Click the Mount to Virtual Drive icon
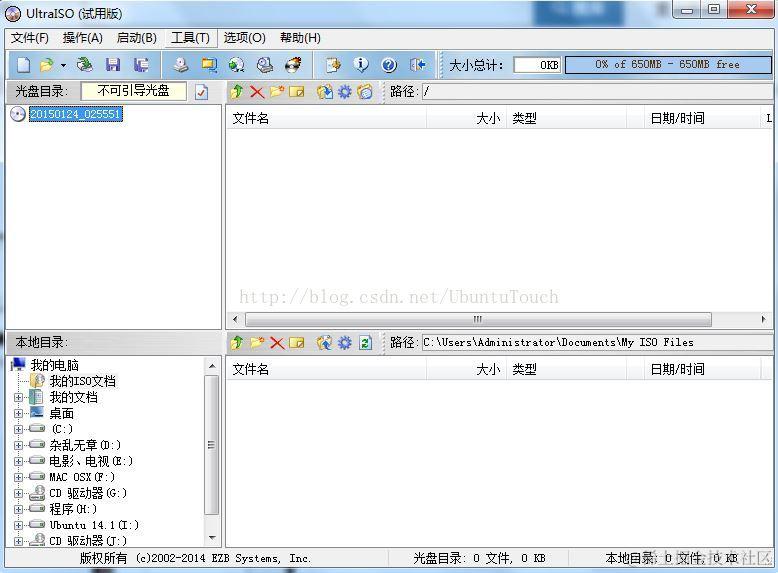Screen dimensions: 778x573 [265, 64]
